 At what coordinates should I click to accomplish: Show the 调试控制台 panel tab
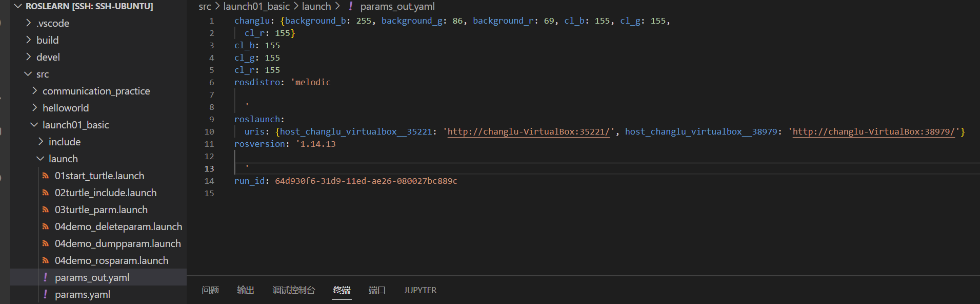coord(294,291)
